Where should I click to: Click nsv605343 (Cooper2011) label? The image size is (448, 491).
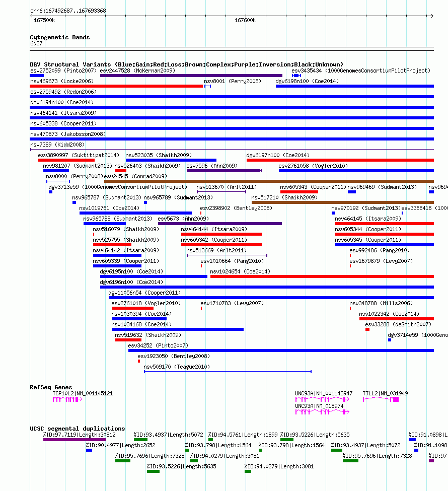tap(313, 187)
